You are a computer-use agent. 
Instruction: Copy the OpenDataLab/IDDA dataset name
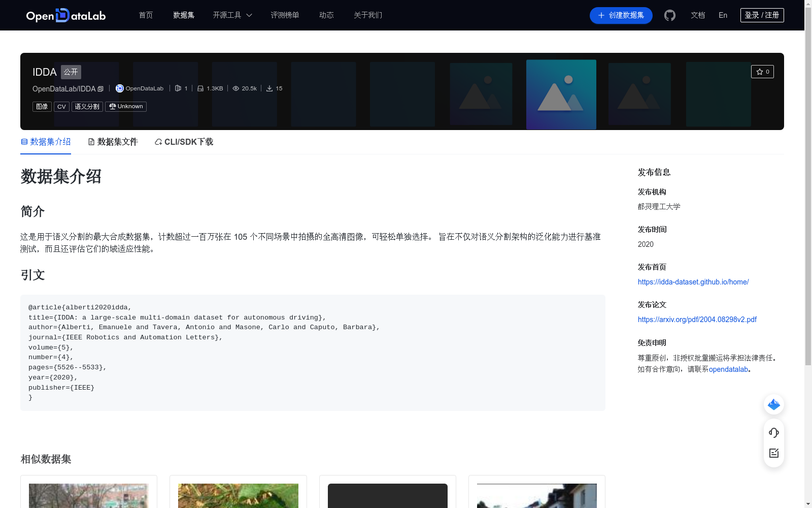pyautogui.click(x=100, y=88)
